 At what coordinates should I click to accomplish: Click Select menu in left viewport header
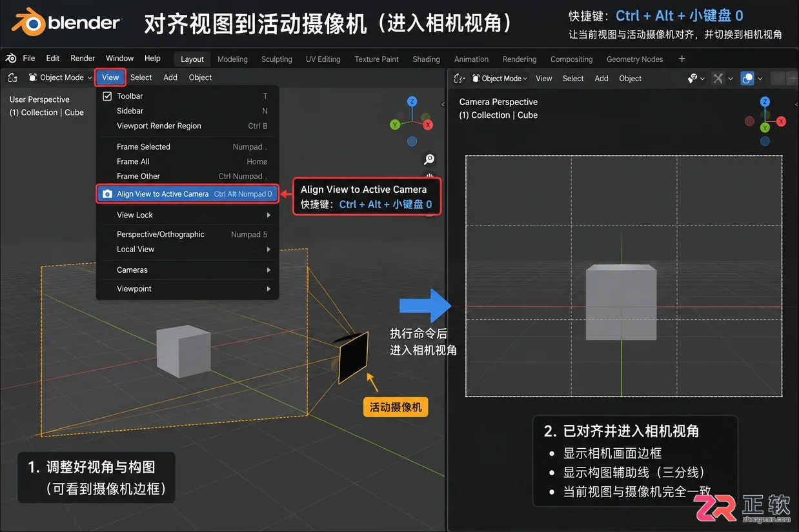(x=141, y=77)
